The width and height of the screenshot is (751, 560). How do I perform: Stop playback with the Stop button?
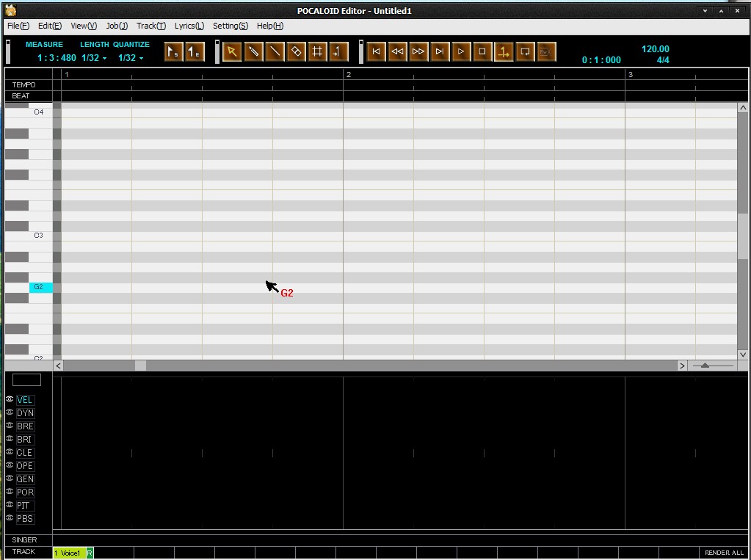coord(482,51)
